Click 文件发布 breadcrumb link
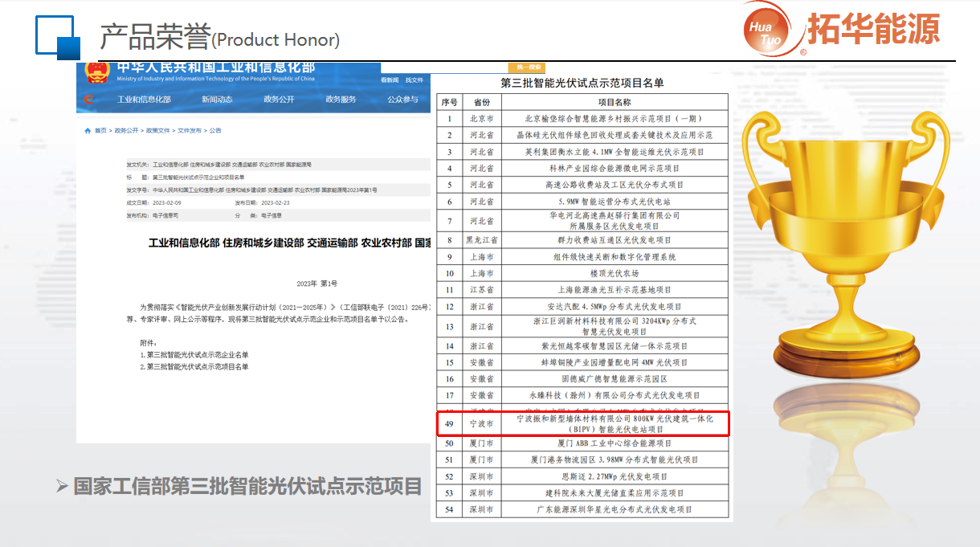Viewport: 980px width, 547px height. click(x=190, y=130)
